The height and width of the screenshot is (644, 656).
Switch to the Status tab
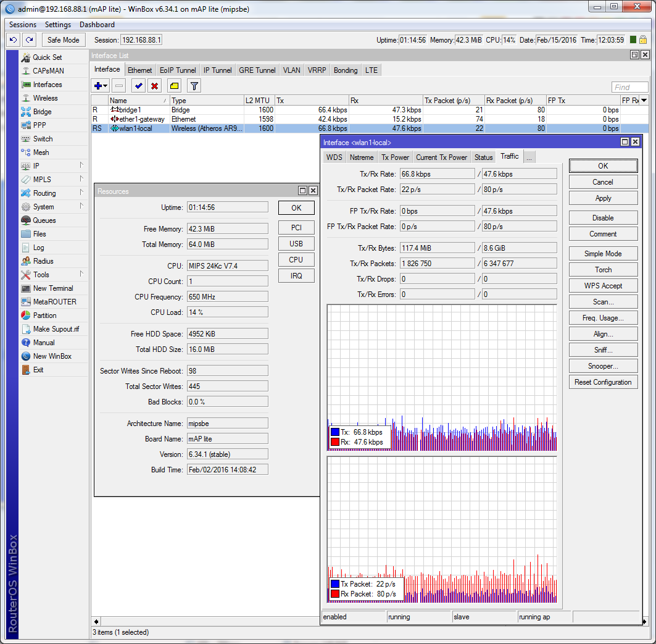(x=483, y=157)
